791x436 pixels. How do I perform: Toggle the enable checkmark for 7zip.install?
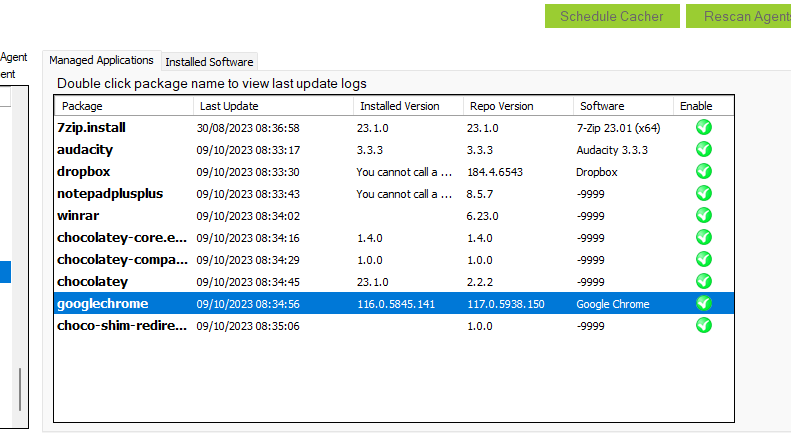coord(703,128)
